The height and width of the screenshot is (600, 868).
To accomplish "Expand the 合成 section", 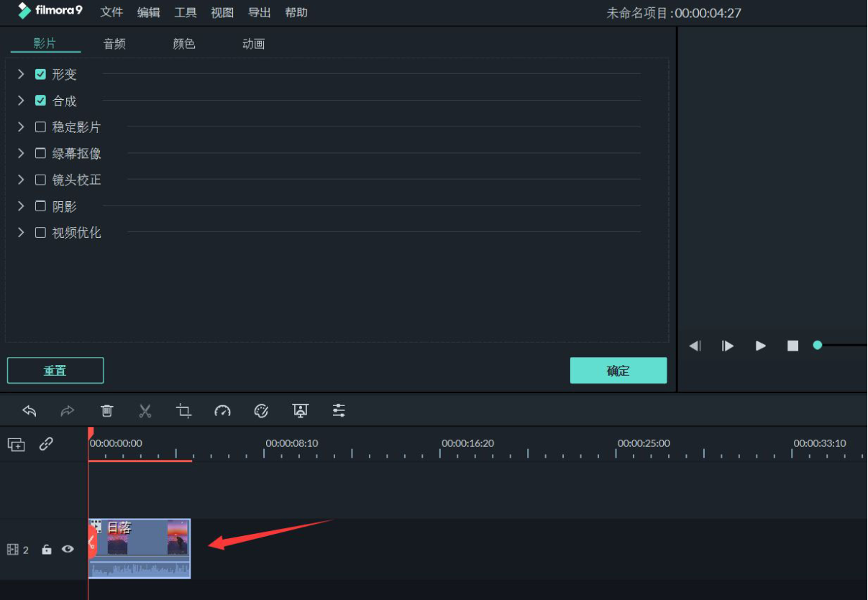I will [x=21, y=100].
